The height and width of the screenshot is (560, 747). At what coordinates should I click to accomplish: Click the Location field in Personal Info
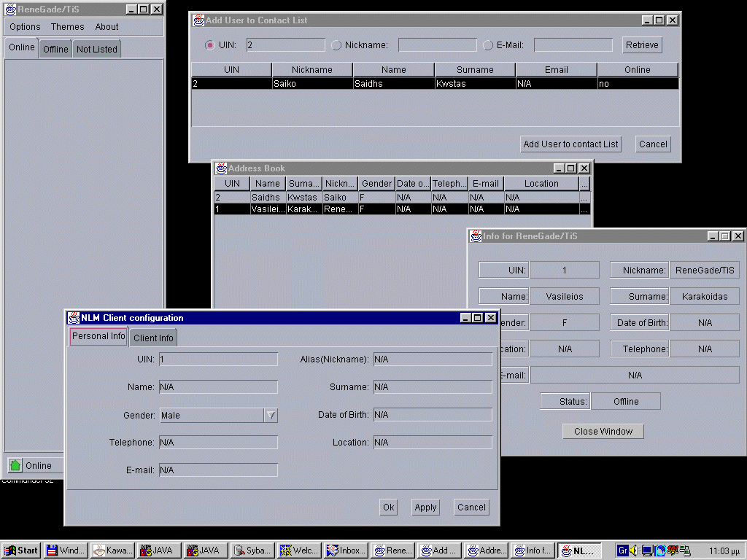(x=433, y=443)
